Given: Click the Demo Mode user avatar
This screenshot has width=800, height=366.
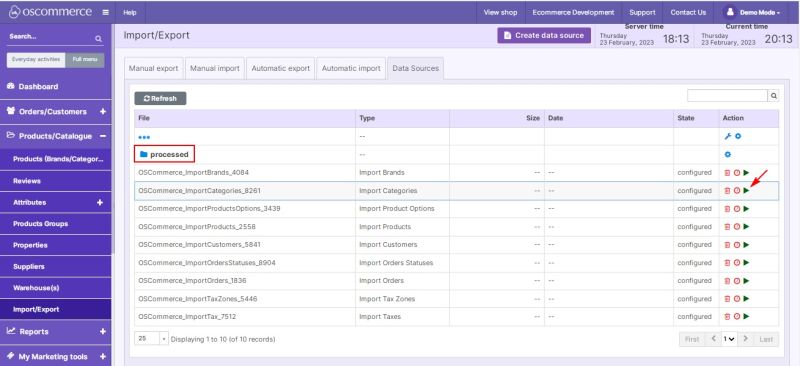Looking at the screenshot, I should tap(730, 12).
